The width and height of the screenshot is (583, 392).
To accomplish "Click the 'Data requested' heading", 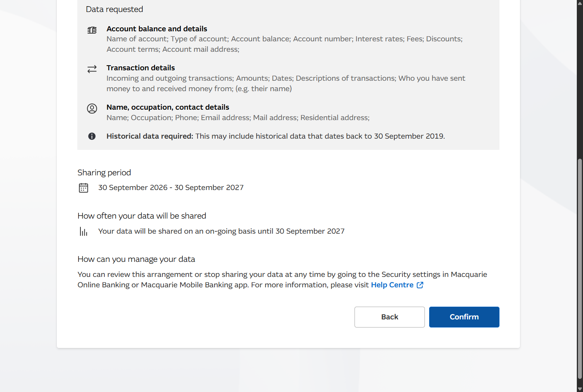I will point(114,9).
